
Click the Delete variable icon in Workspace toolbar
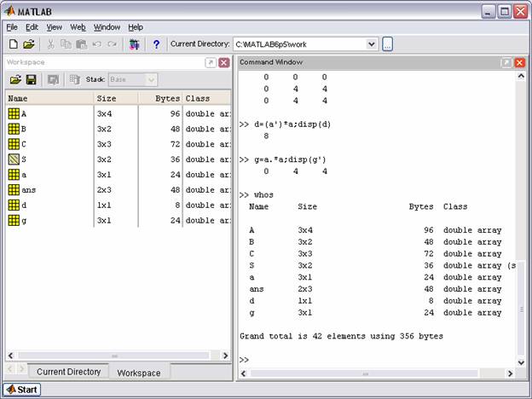75,80
